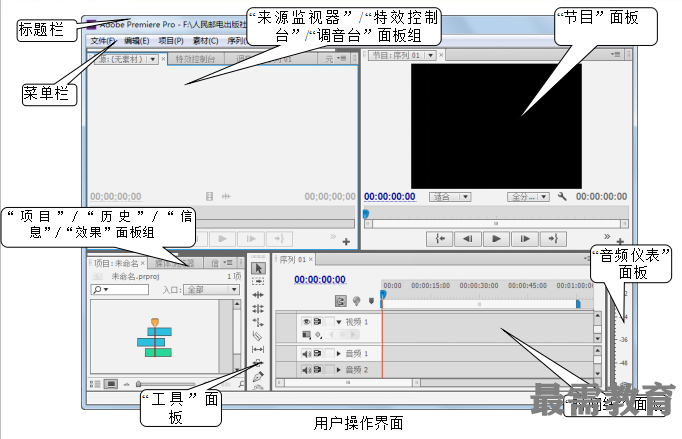682x439 pixels.
Task: Collapse the 视频 1 track triangle
Action: coord(339,322)
